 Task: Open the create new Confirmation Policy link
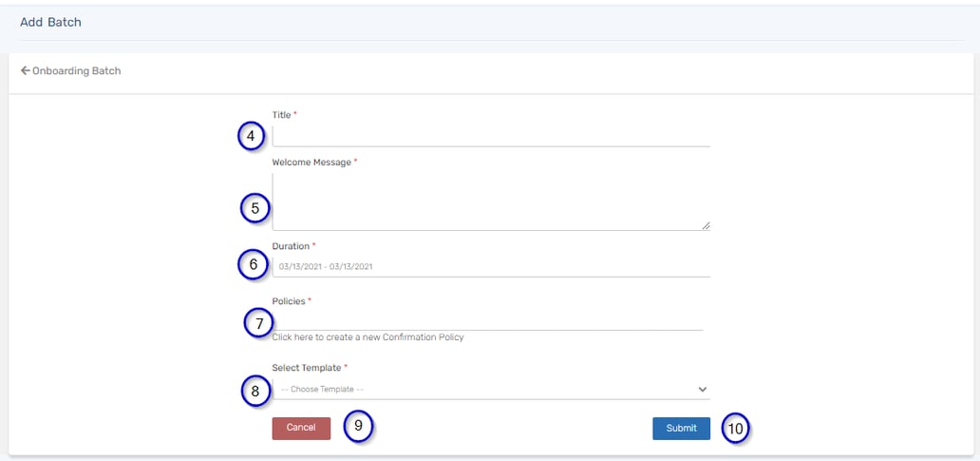[x=367, y=337]
